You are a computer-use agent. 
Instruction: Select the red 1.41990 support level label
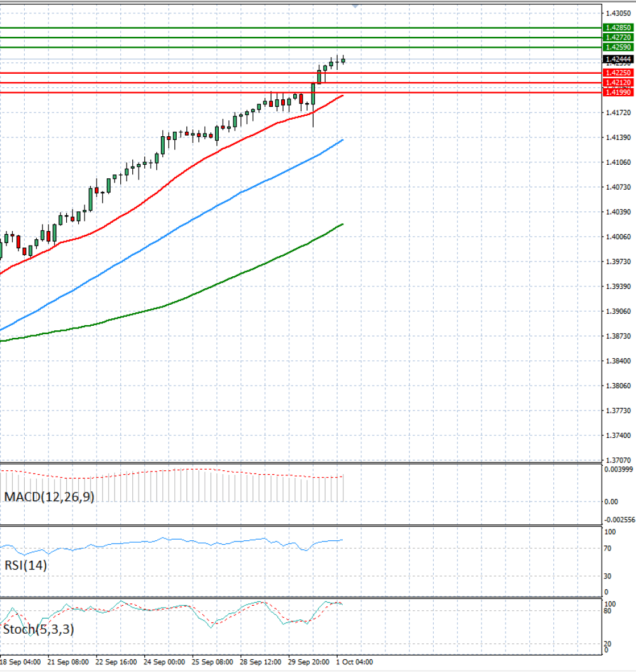(618, 92)
